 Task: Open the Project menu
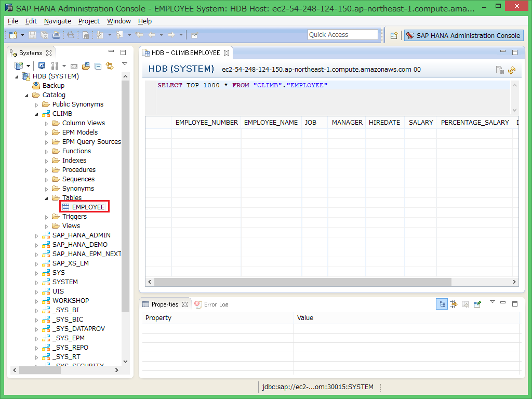pos(89,21)
